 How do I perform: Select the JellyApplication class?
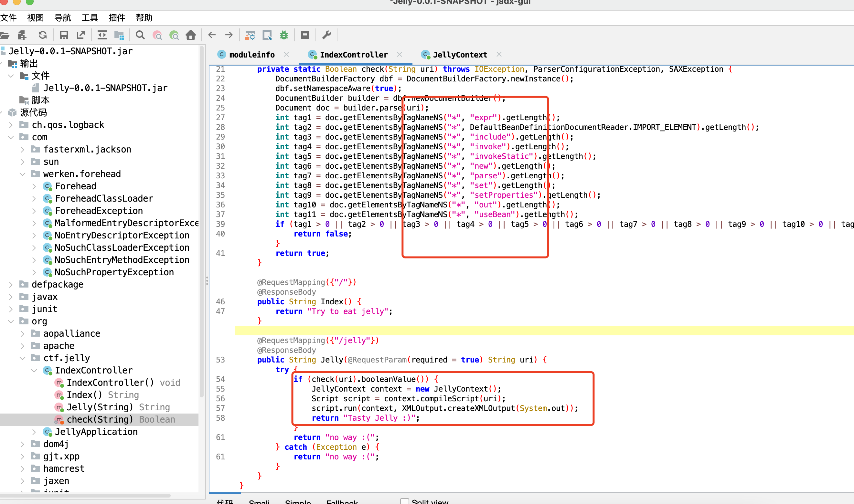(x=96, y=432)
